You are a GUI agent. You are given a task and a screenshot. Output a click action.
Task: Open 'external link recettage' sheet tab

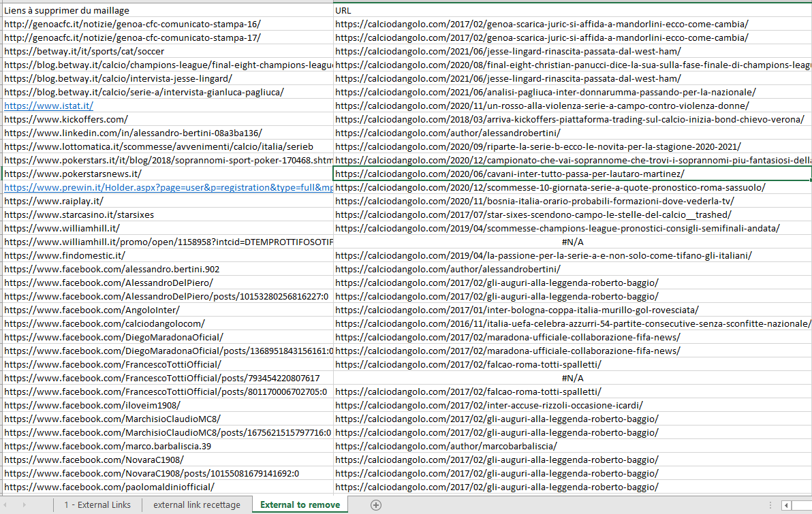196,504
